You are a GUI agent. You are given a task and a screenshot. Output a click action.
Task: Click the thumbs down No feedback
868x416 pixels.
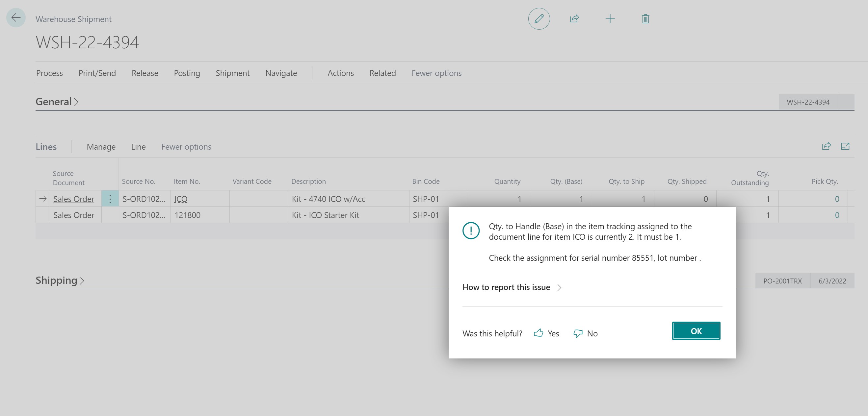pyautogui.click(x=586, y=333)
